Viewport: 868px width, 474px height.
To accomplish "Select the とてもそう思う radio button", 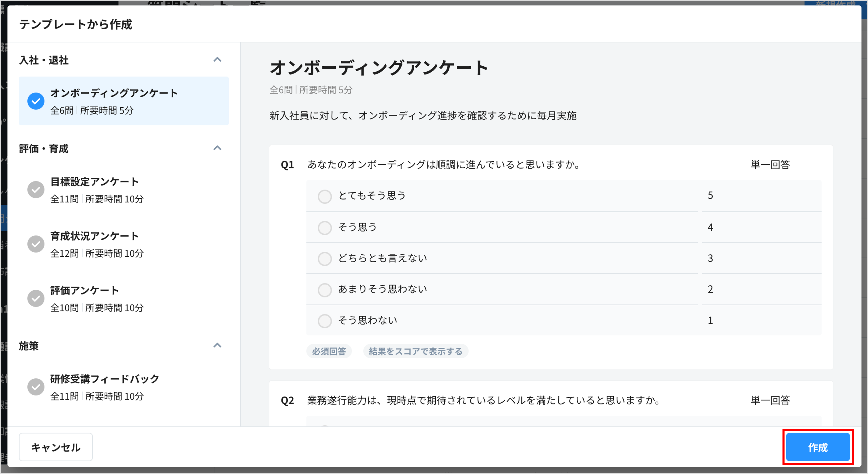I will (x=324, y=196).
